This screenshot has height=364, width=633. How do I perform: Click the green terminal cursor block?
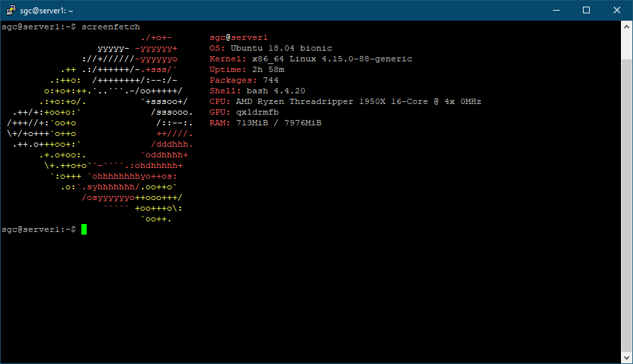tap(84, 229)
